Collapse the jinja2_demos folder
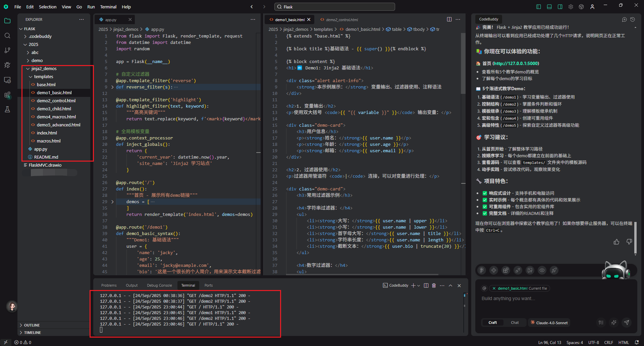Screen dimensions: 644x346 (44, 68)
